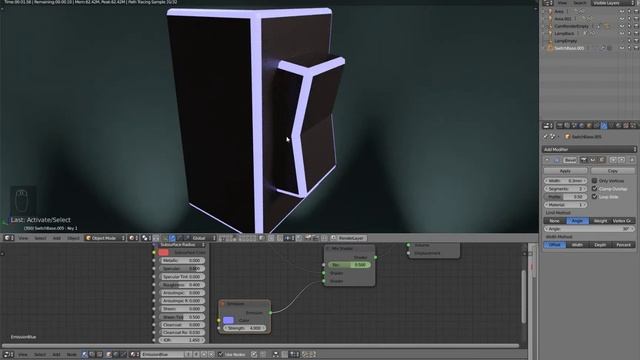Open the Object properties tab
This screenshot has height=360, width=640.
[x=589, y=125]
